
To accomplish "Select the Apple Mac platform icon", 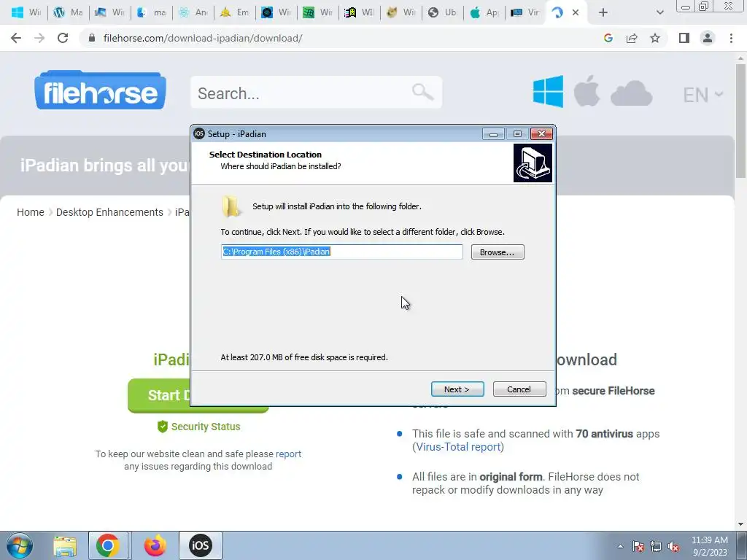I will (x=587, y=90).
